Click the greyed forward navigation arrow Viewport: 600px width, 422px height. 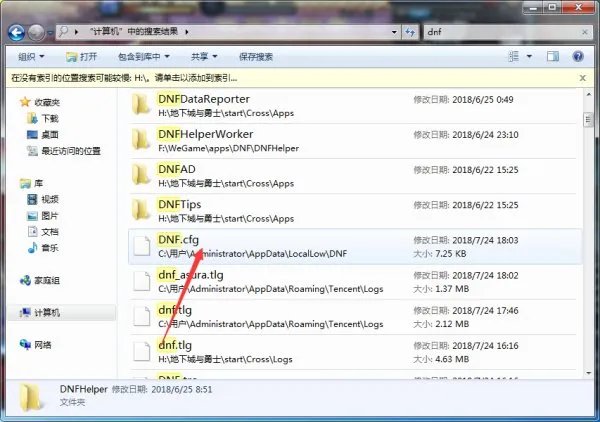(37, 33)
